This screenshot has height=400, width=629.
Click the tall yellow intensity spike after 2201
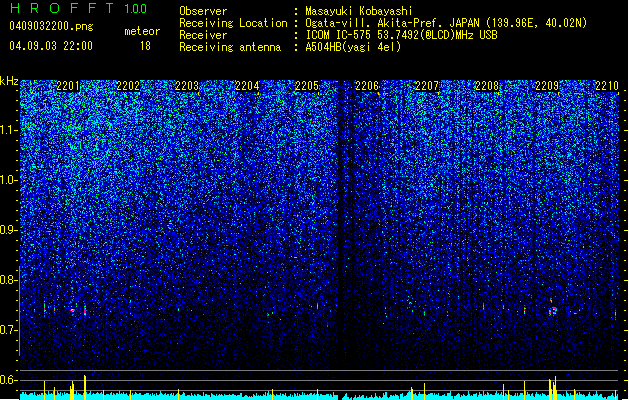click(85, 387)
